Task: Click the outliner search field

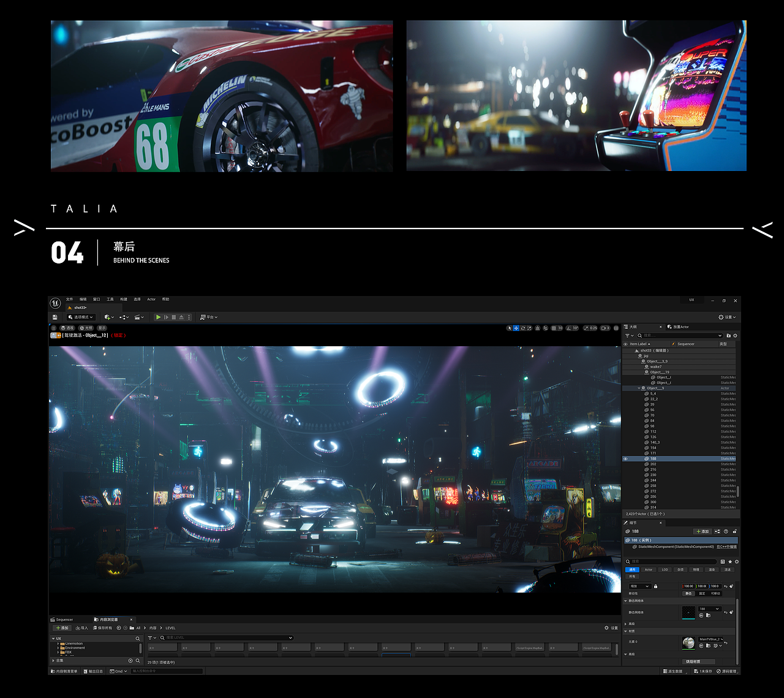Action: [680, 335]
